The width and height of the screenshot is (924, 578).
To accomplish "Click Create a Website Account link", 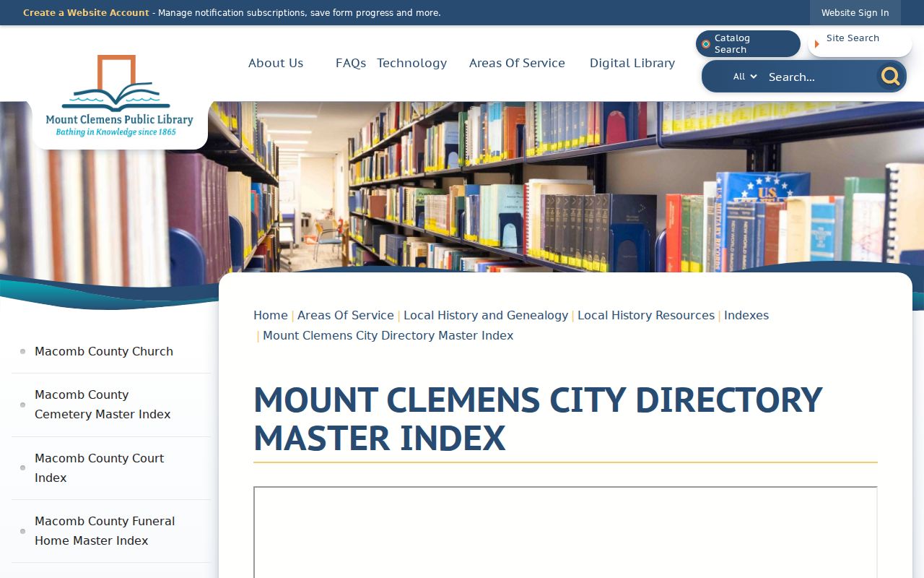I will click(86, 12).
